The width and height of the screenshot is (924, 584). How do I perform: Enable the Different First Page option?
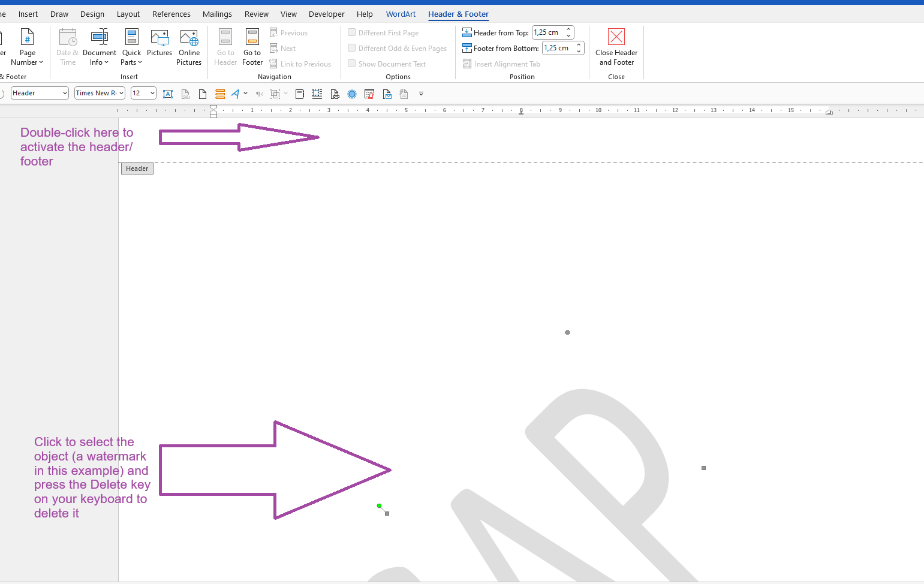pos(351,32)
